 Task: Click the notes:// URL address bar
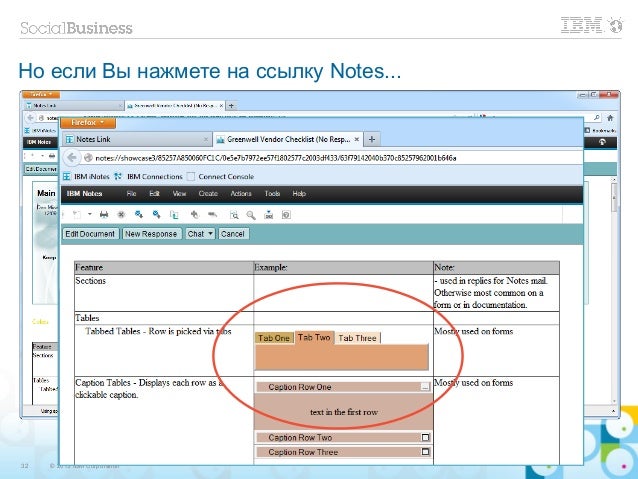[x=330, y=157]
